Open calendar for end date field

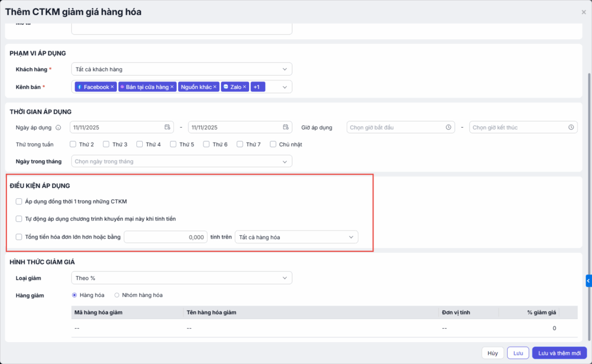pos(286,127)
